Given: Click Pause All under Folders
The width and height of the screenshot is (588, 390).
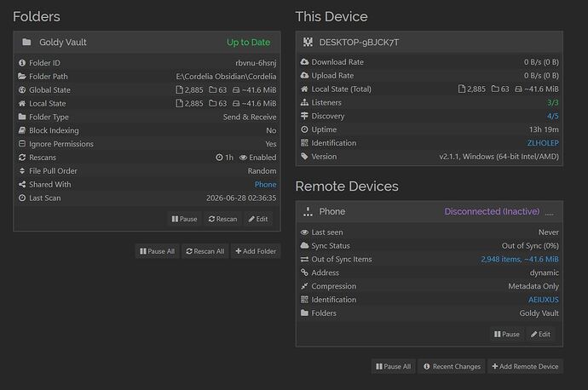Looking at the screenshot, I should click(157, 251).
